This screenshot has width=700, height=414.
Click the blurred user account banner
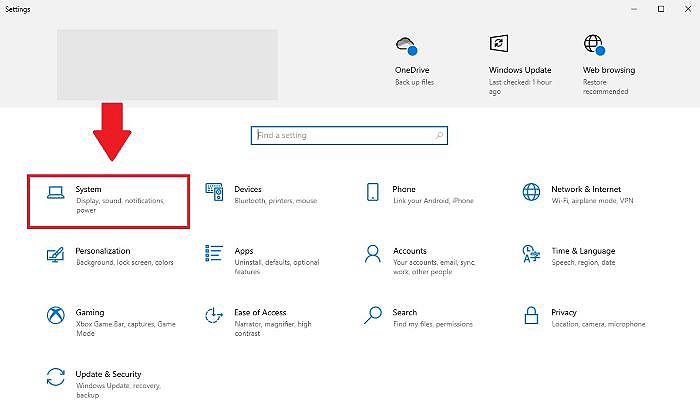point(167,64)
